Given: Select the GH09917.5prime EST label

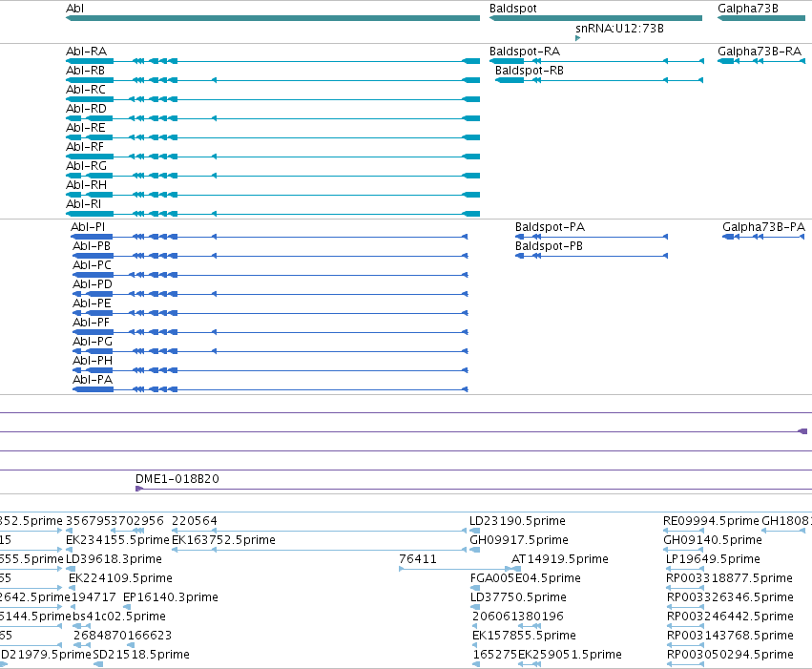Looking at the screenshot, I should coord(519,540).
